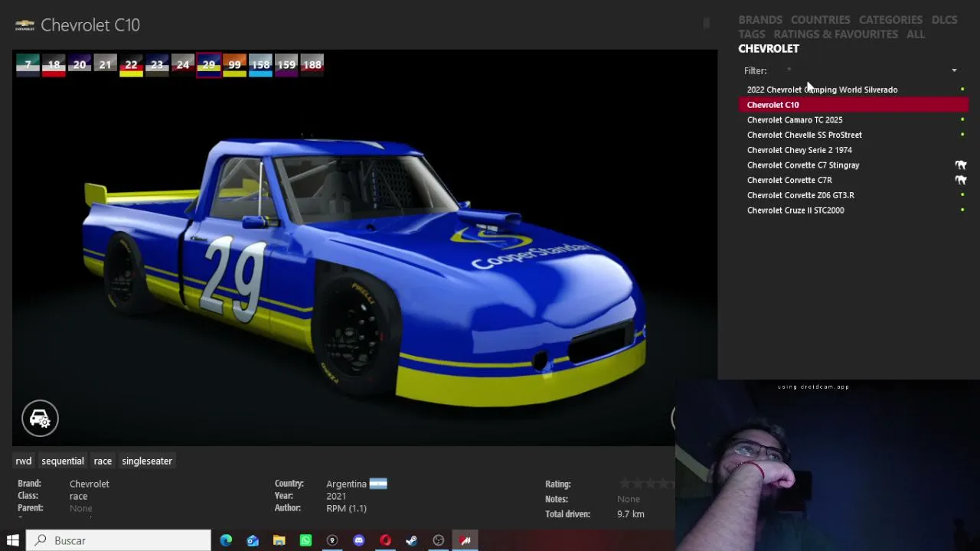Open the car setup gear icon

pos(40,419)
